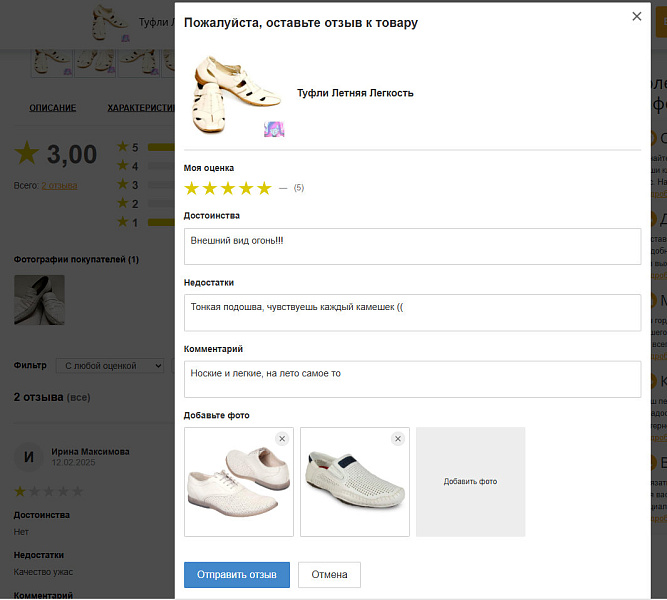Set rating to first star

tap(193, 188)
